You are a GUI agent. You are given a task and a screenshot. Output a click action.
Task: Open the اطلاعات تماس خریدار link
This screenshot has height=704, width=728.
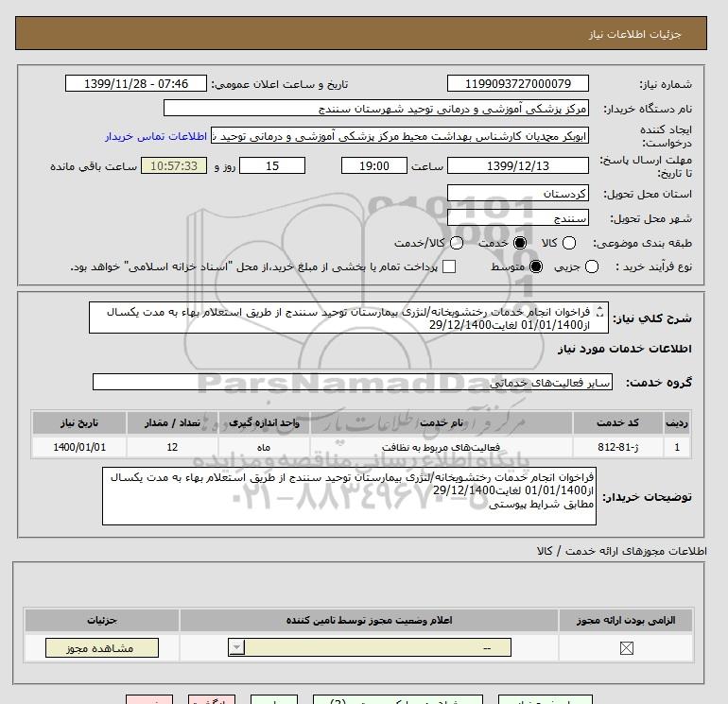click(156, 136)
